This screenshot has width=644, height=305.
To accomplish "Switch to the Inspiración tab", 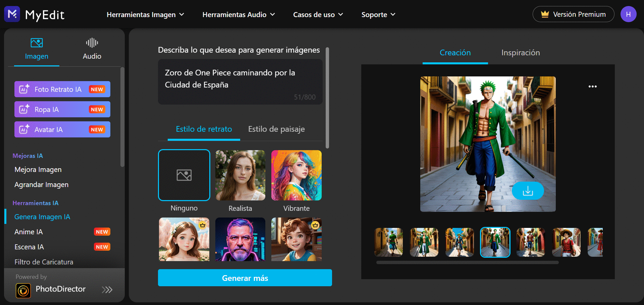I will [520, 53].
